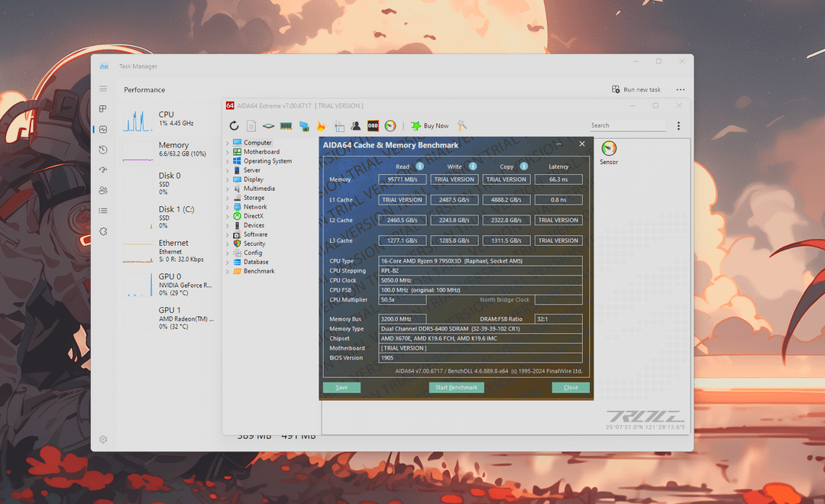The height and width of the screenshot is (504, 825).
Task: Click the info icon beside Read
Action: coord(420,166)
